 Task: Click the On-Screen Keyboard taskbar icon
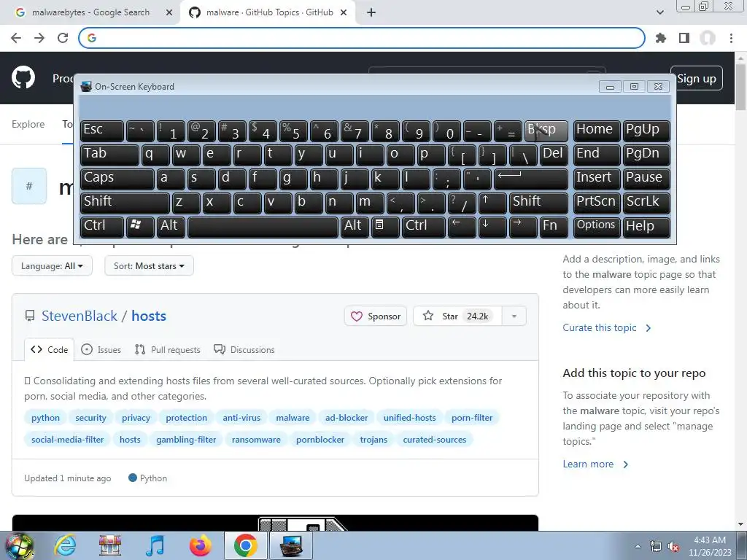pos(291,545)
